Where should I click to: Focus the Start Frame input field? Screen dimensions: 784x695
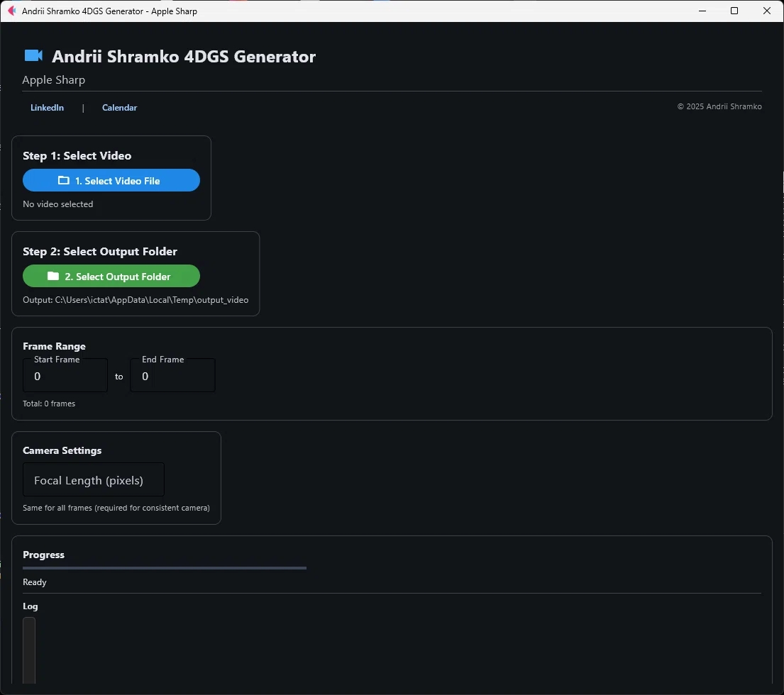click(65, 375)
